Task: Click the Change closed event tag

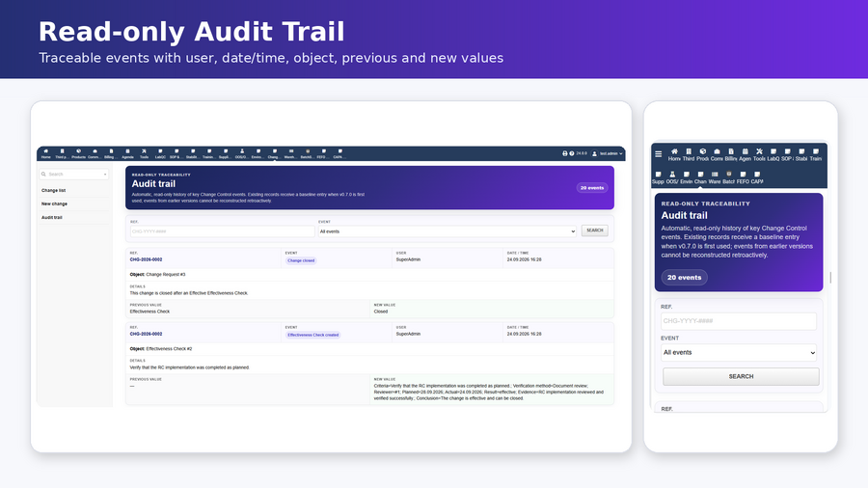Action: tap(301, 260)
